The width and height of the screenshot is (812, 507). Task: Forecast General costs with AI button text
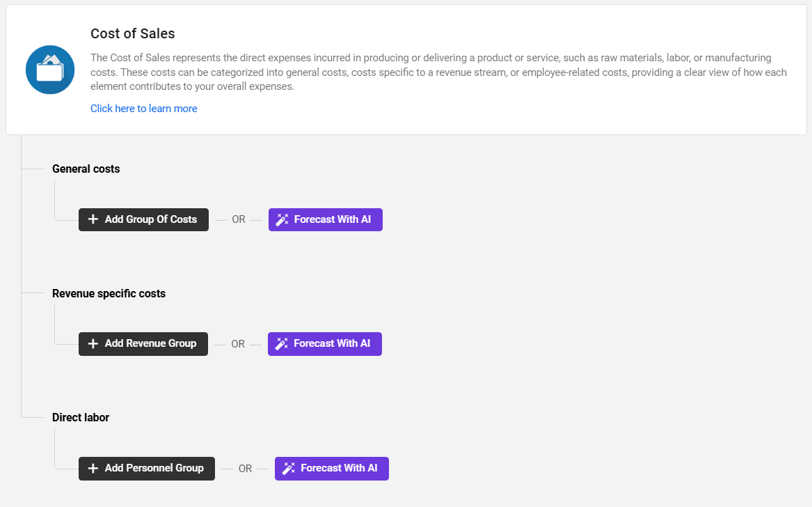pos(333,219)
